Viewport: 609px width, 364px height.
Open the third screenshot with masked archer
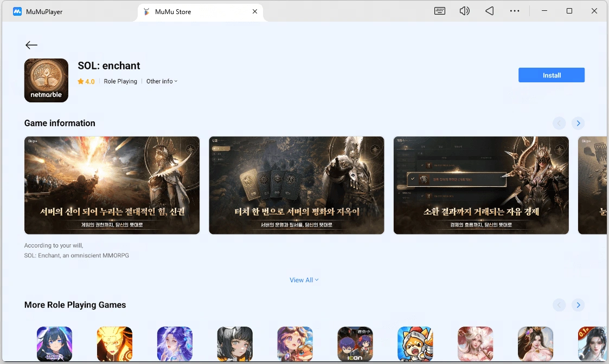(x=481, y=185)
